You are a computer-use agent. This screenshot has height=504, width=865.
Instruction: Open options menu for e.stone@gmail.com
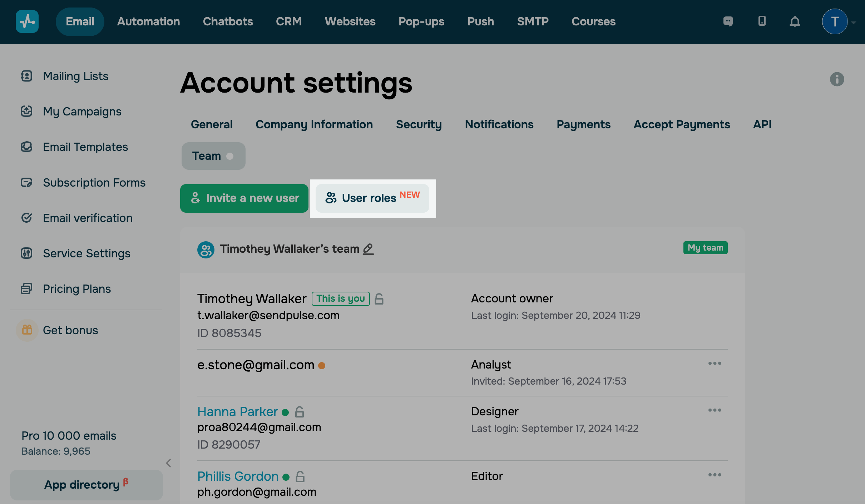[715, 364]
